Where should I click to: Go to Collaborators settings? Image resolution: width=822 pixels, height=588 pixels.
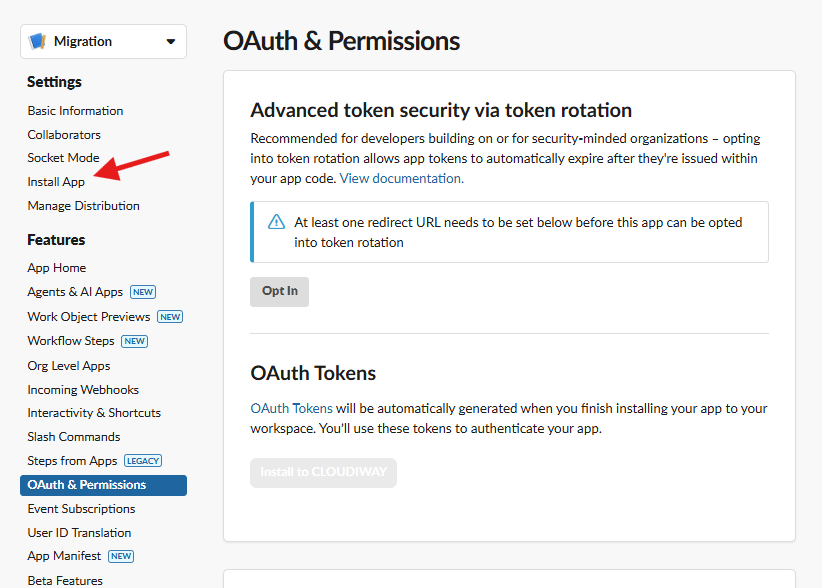click(64, 135)
